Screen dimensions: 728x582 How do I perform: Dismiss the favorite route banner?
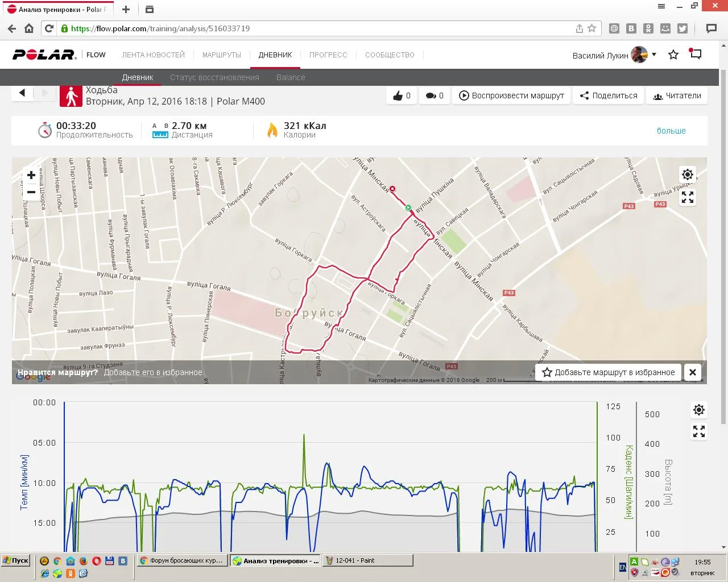pyautogui.click(x=692, y=372)
